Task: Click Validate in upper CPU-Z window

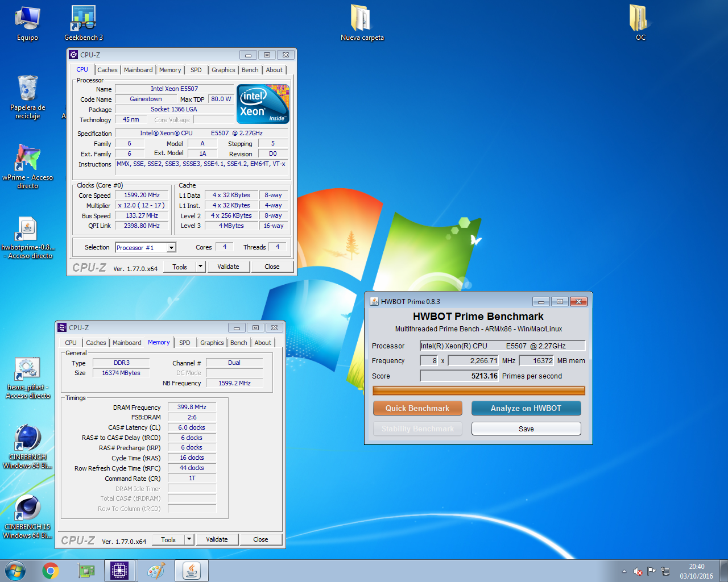Action: (228, 267)
